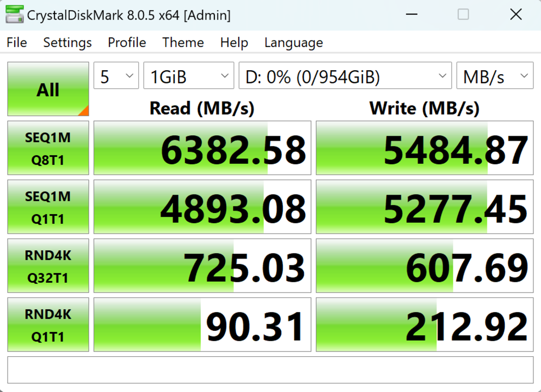The width and height of the screenshot is (541, 392).
Task: Maximize the CrystalDiskMark window
Action: (463, 15)
